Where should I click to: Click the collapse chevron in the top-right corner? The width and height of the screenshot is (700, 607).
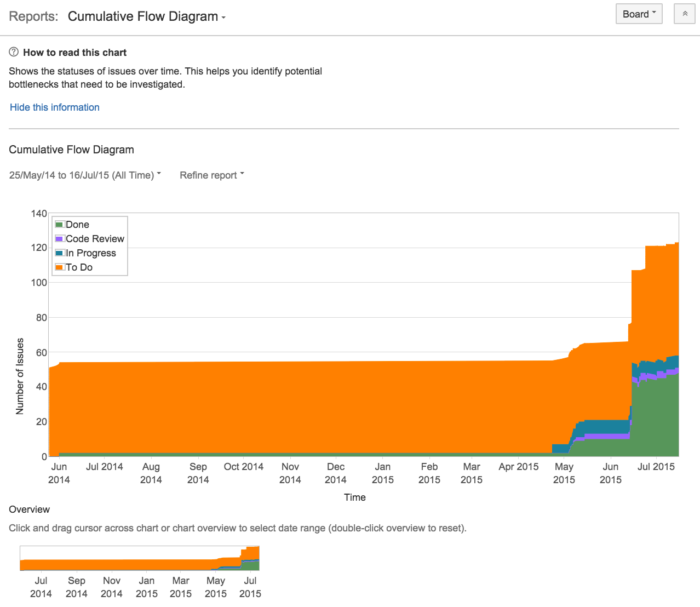684,13
